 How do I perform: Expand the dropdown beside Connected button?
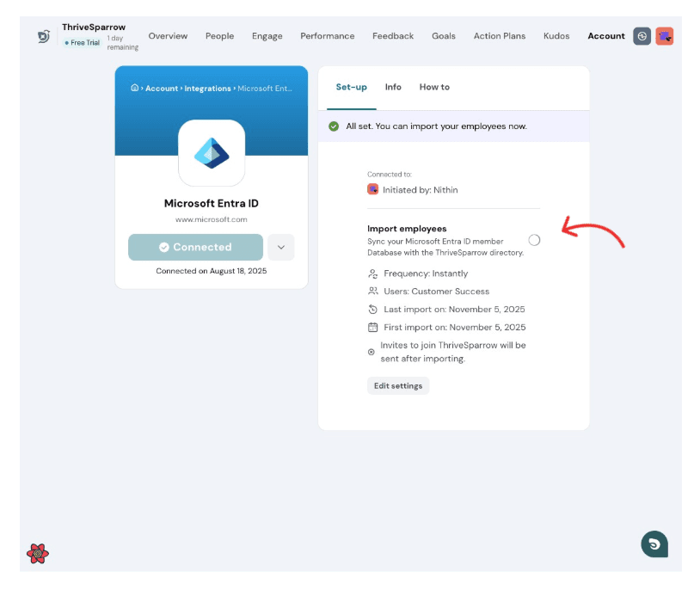(281, 247)
